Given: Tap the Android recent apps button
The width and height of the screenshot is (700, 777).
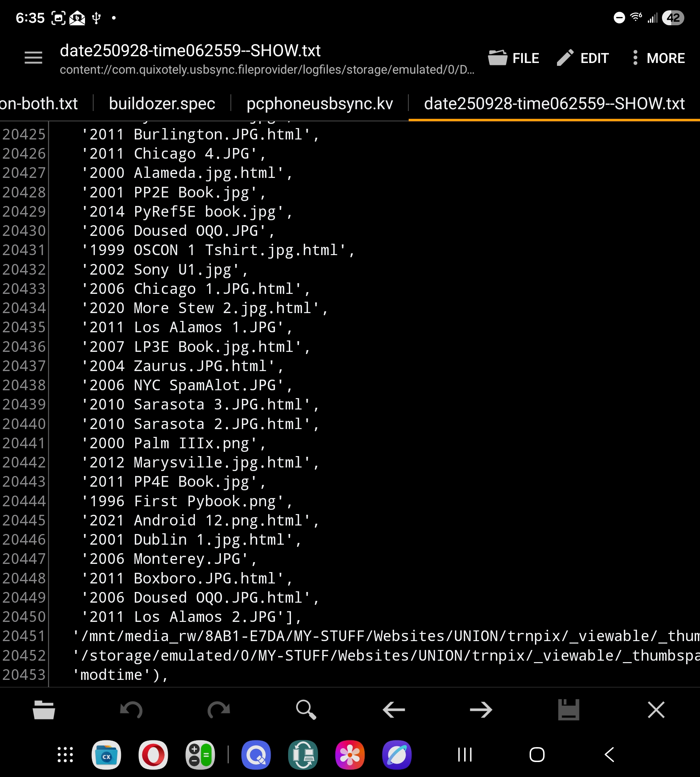Looking at the screenshot, I should [x=465, y=755].
